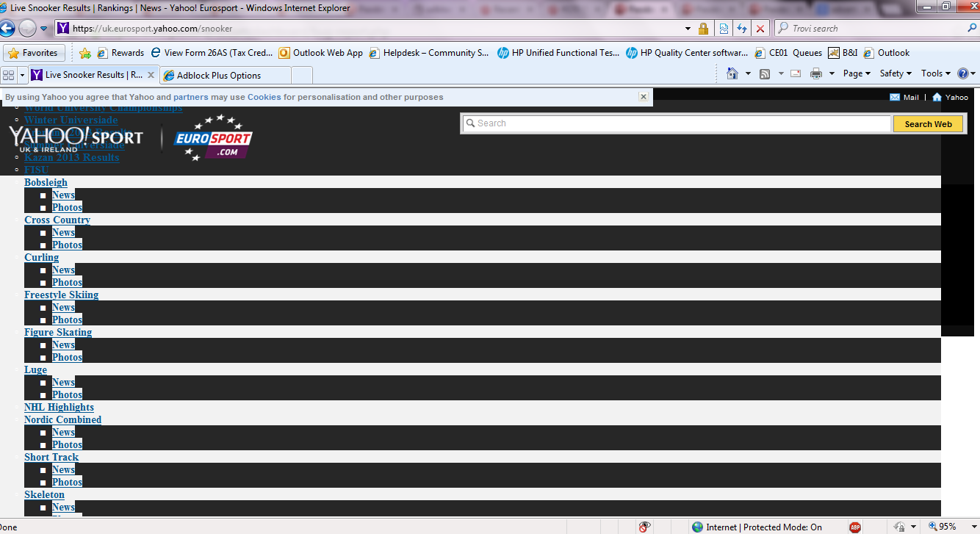Open the recent pages dropdown beside Forward
The width and height of the screenshot is (980, 534).
[x=44, y=29]
